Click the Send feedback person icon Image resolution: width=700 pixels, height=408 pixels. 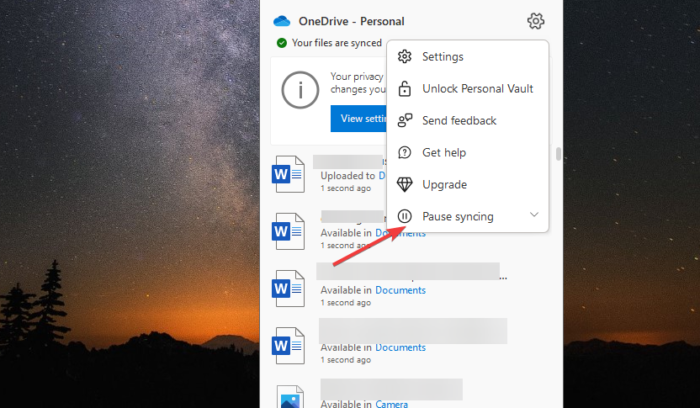[x=405, y=121]
